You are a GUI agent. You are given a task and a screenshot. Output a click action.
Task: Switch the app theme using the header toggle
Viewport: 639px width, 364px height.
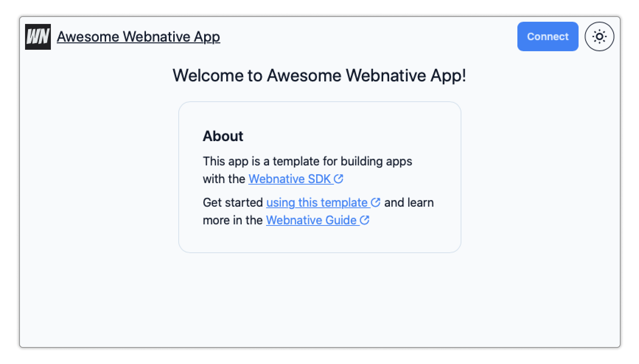pyautogui.click(x=599, y=36)
